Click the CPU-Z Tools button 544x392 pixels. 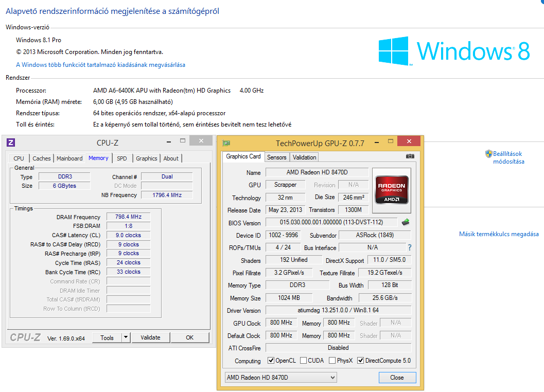pyautogui.click(x=107, y=337)
